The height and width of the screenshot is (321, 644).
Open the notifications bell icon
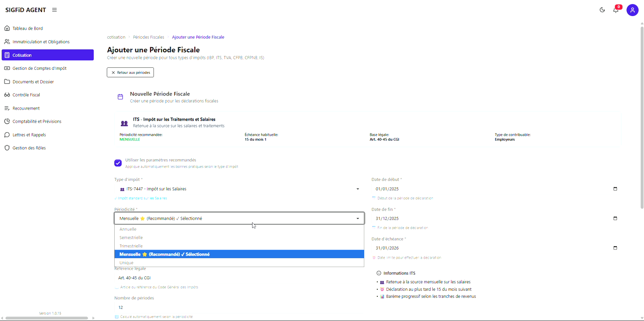pos(615,10)
